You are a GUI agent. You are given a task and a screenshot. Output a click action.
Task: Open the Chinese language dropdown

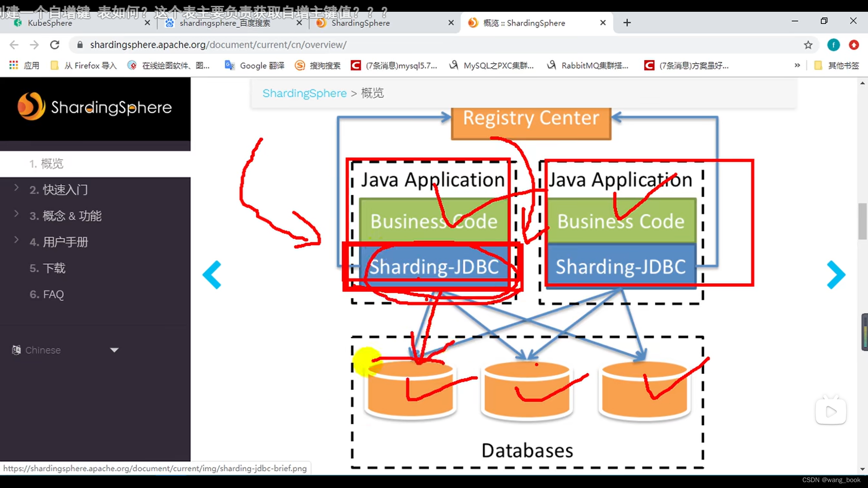tap(66, 350)
